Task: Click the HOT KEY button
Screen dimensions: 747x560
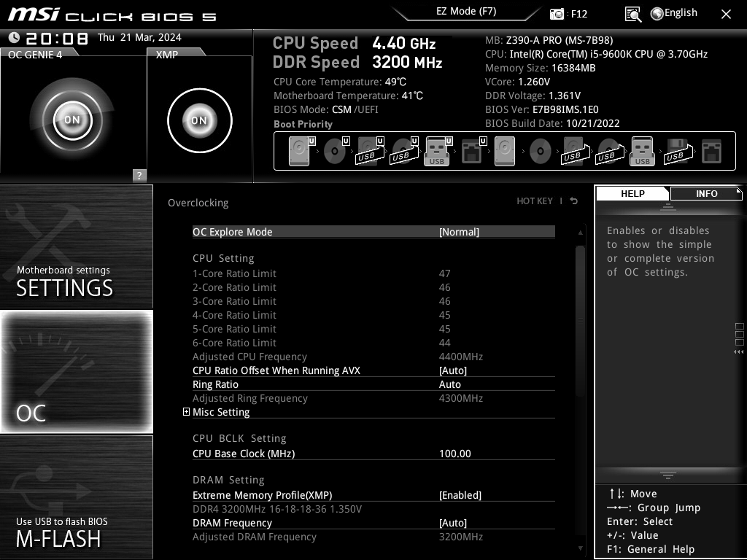Action: (535, 201)
